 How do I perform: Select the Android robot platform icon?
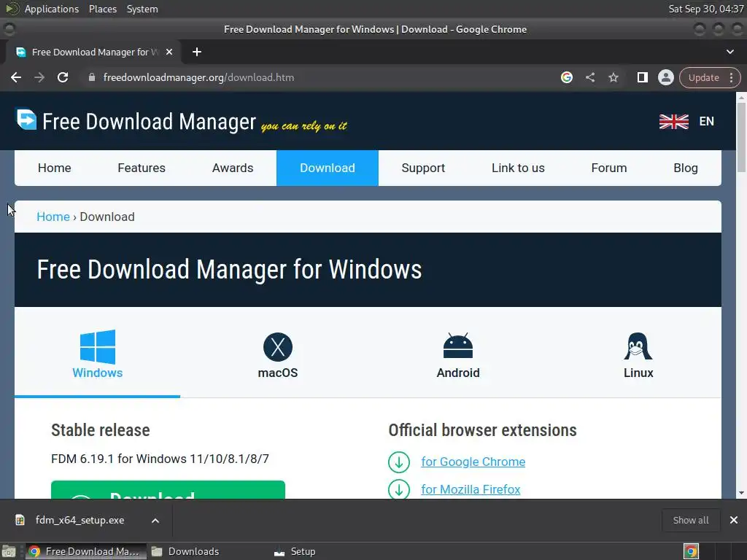[458, 346]
